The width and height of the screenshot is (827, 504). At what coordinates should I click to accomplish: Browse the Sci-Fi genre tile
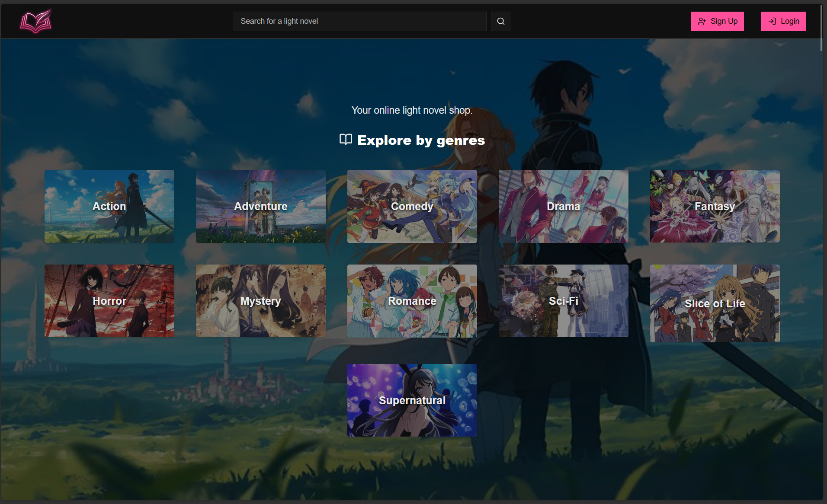pos(564,301)
